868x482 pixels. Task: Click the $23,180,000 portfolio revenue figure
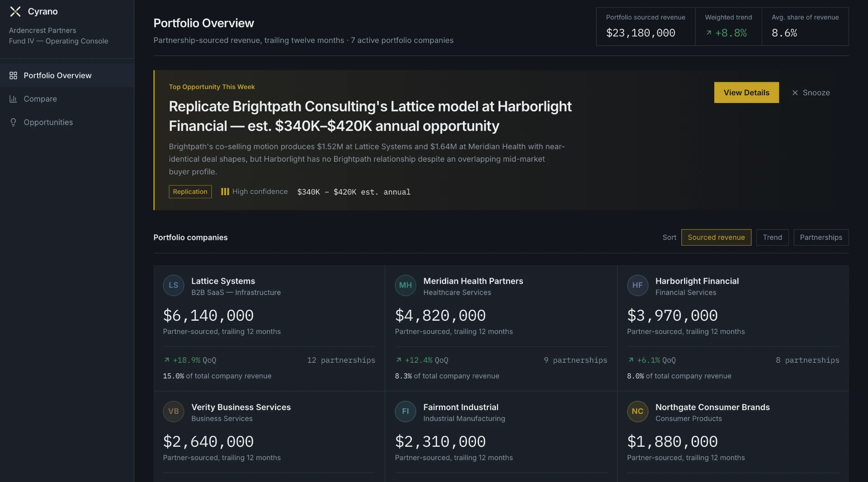[640, 33]
